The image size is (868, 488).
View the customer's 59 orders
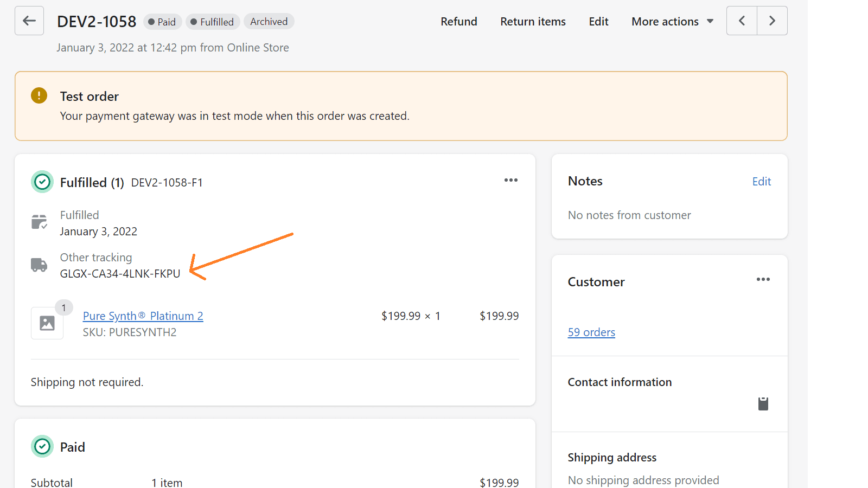click(x=591, y=332)
